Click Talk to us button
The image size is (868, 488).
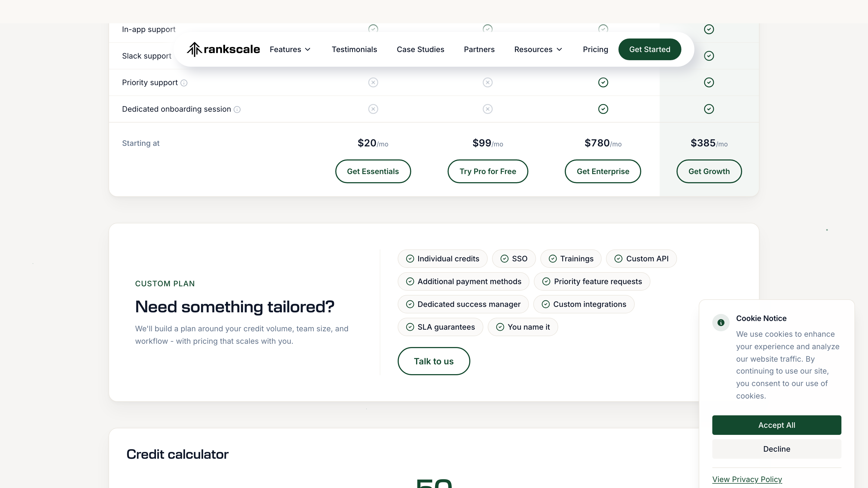pos(434,361)
